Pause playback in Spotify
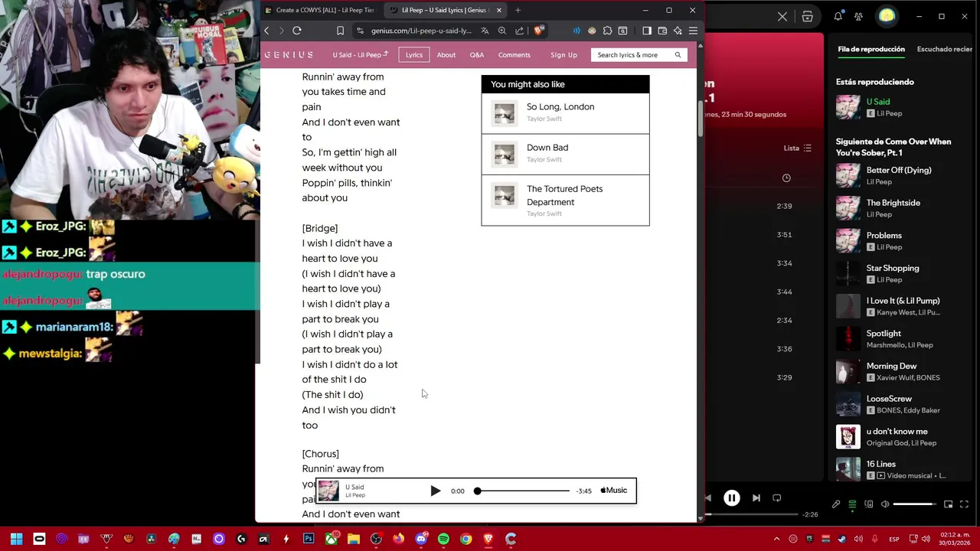The width and height of the screenshot is (980, 551). click(x=731, y=498)
